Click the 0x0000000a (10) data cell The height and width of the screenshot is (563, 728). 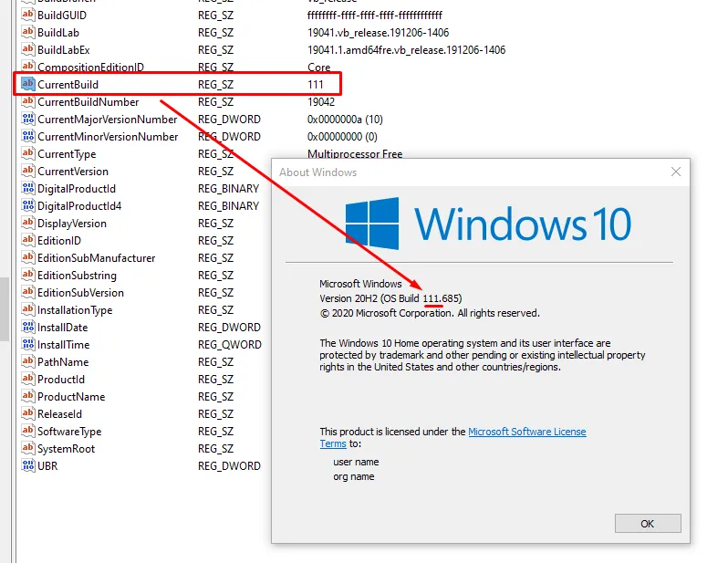(345, 120)
